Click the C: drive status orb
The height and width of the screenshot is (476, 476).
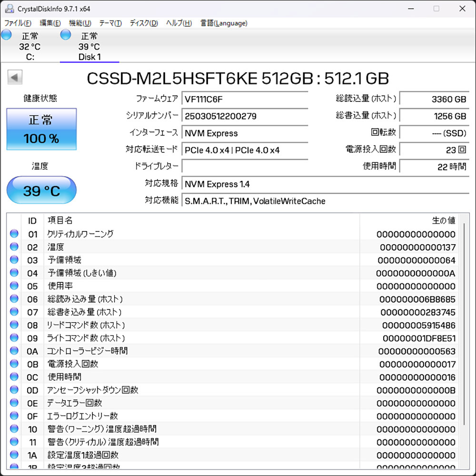click(x=6, y=35)
